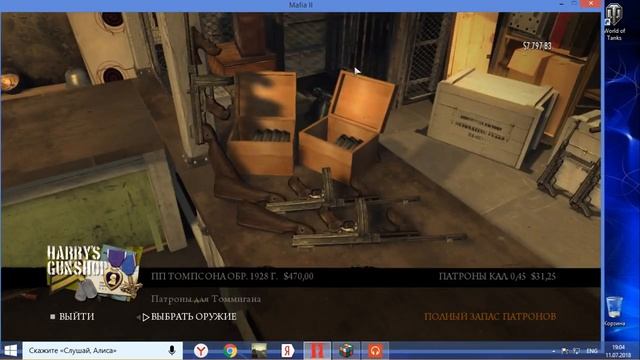Open the orange headphones taskbar app

375,351
